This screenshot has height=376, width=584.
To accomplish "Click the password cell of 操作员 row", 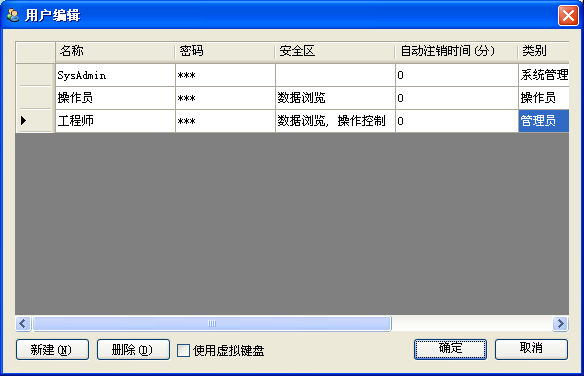I will pos(225,98).
